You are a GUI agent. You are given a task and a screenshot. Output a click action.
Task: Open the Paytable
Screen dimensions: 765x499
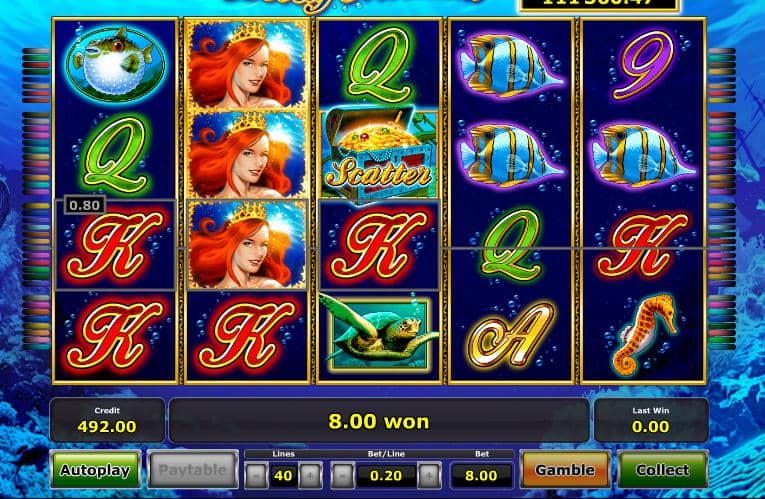[193, 470]
